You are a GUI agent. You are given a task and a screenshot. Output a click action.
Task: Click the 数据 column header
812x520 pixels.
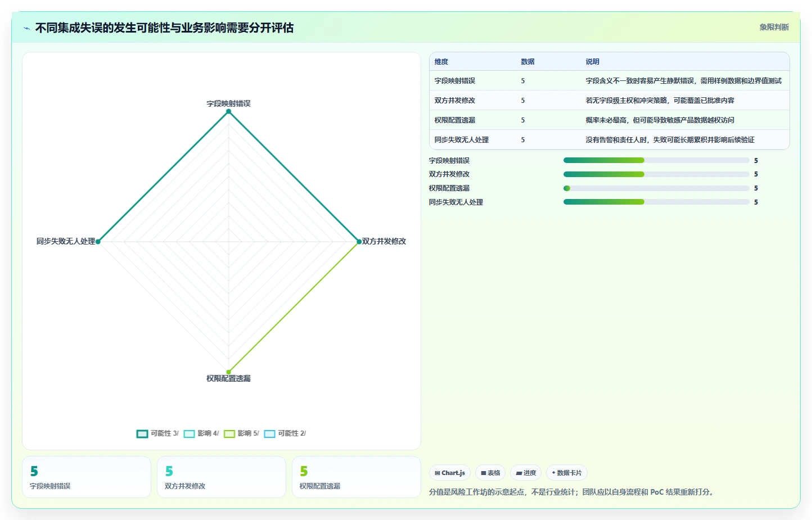(527, 62)
